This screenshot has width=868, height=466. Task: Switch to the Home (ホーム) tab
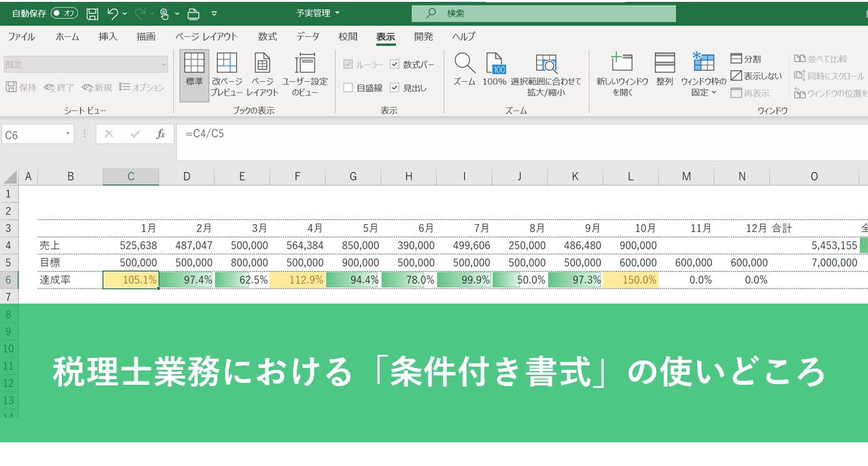(x=67, y=37)
